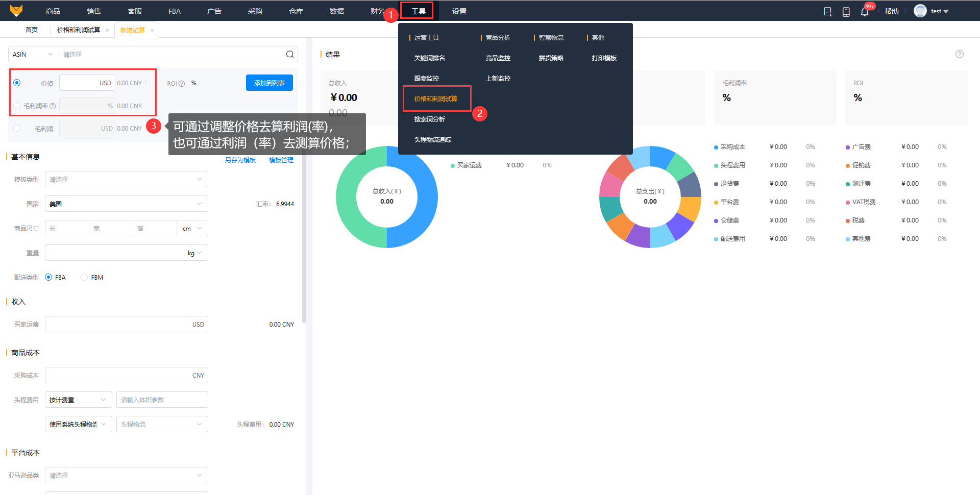The width and height of the screenshot is (980, 495).
Task: Choose 关键词排名 from tools menu
Action: [x=430, y=58]
